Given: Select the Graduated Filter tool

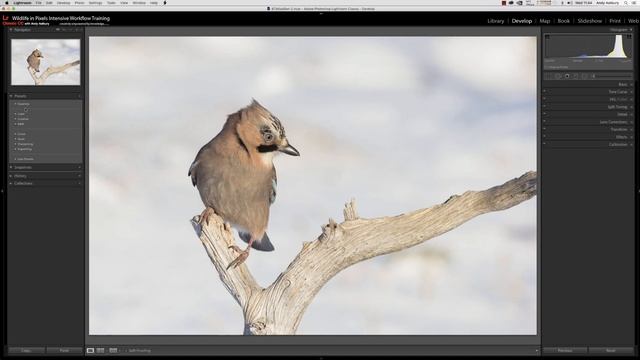Looking at the screenshot, I should 576,76.
